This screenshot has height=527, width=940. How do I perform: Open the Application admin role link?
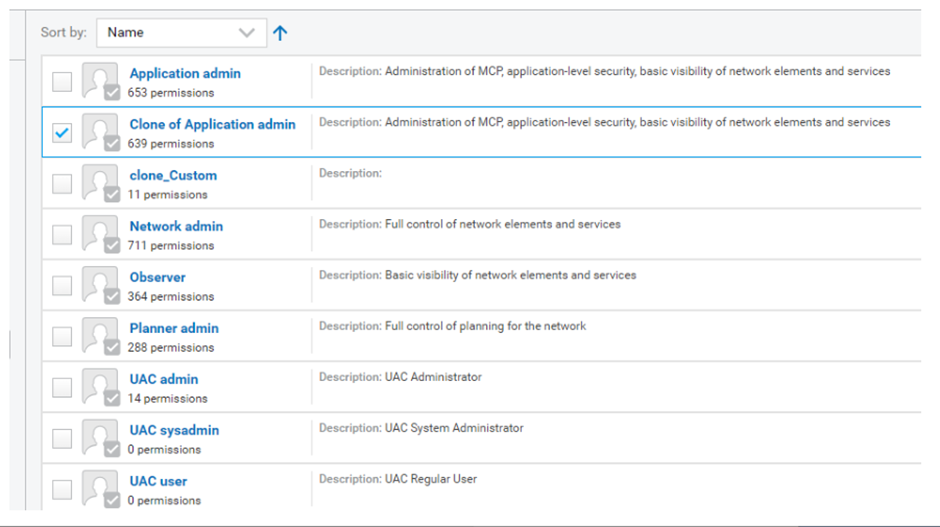[185, 73]
